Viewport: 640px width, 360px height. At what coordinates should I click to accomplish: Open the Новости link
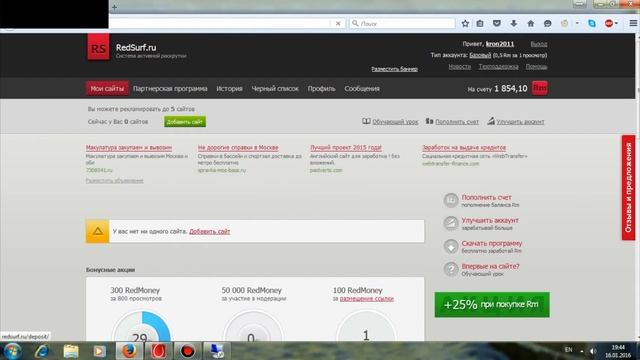[x=460, y=67]
